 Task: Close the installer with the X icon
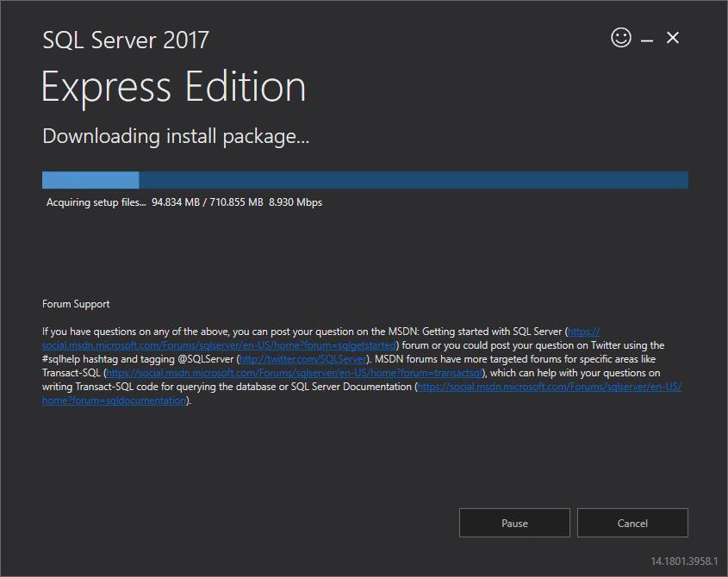672,38
